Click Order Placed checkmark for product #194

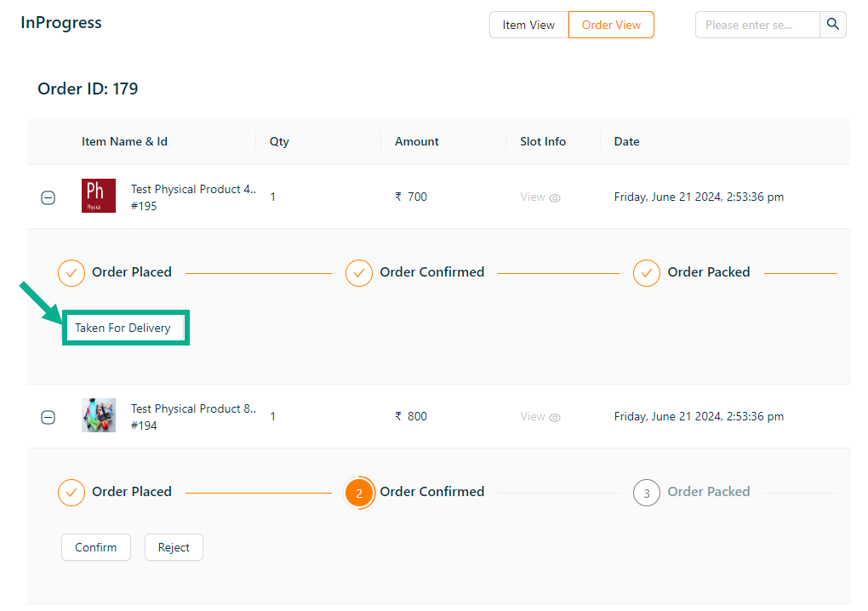[71, 492]
